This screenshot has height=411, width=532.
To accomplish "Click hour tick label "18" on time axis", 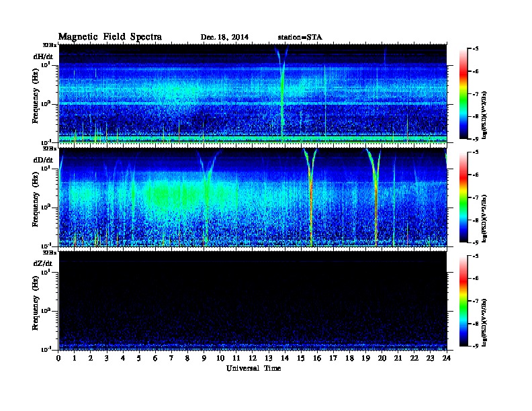I will click(349, 358).
